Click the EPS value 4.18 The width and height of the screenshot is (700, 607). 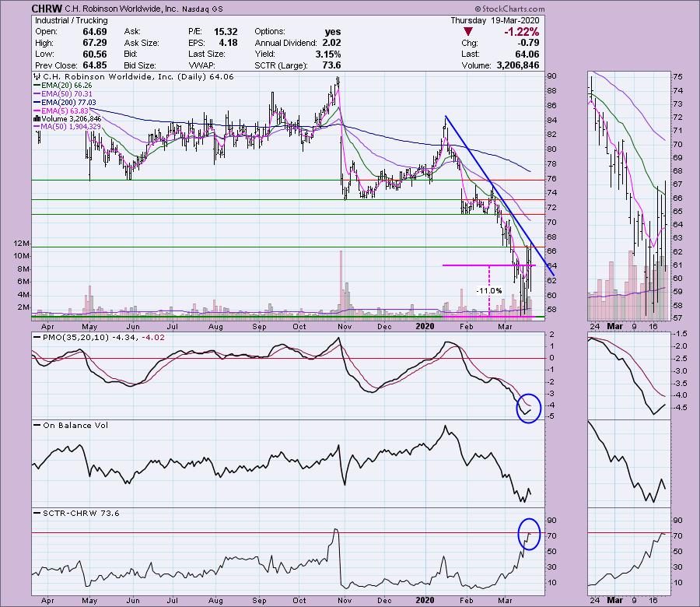click(x=228, y=43)
